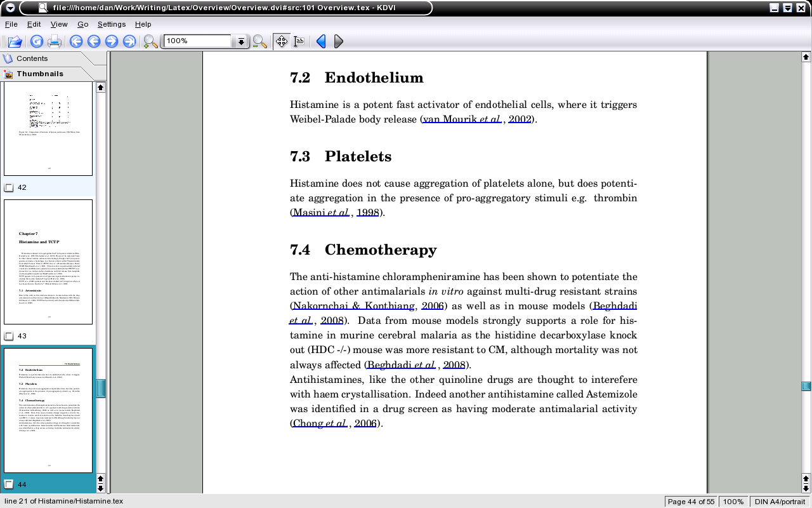Viewport: 812px width, 508px height.
Task: Go to the previous page
Action: coord(94,42)
